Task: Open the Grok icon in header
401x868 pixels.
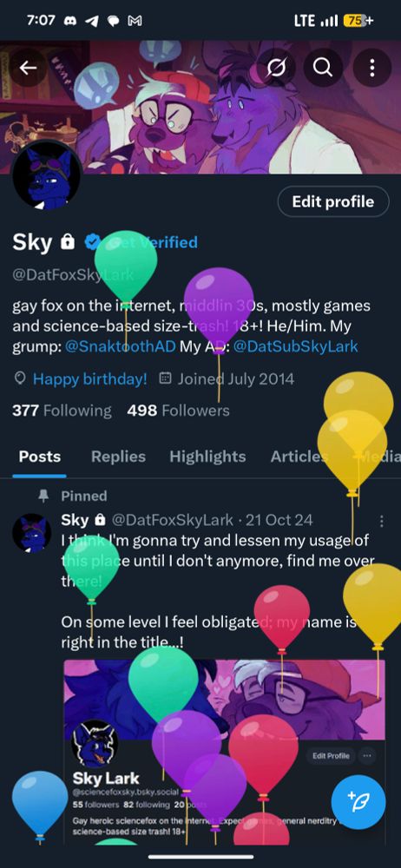Action: click(275, 68)
